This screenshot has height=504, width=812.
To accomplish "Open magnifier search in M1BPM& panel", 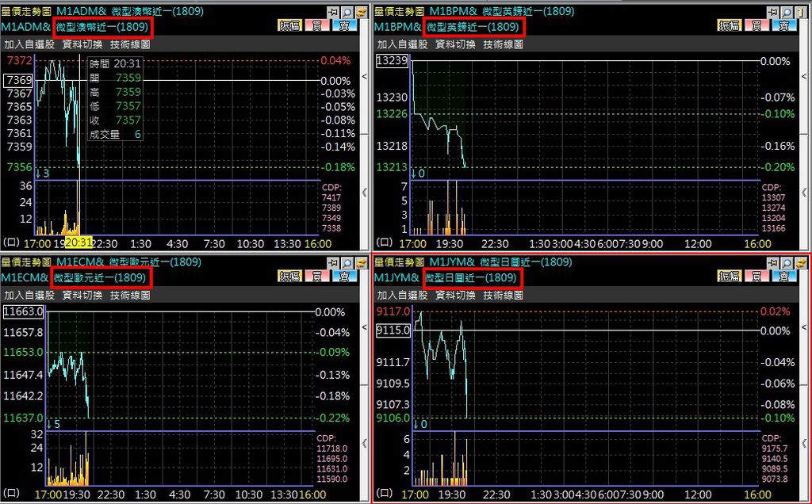I will pyautogui.click(x=787, y=11).
